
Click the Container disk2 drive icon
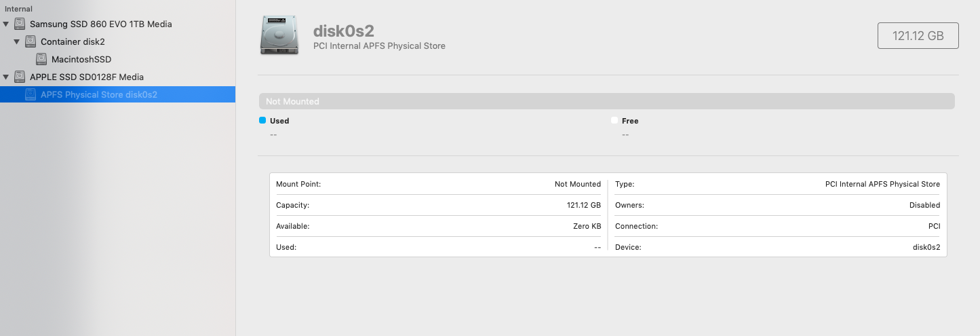click(31, 41)
